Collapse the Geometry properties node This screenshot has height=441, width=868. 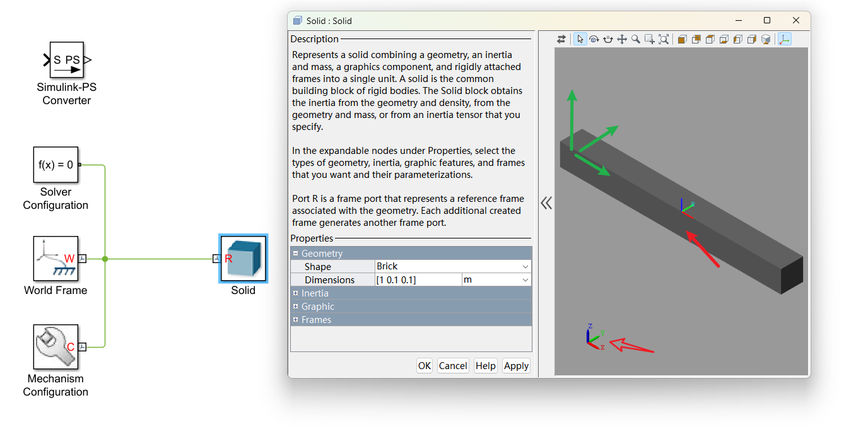pyautogui.click(x=295, y=254)
